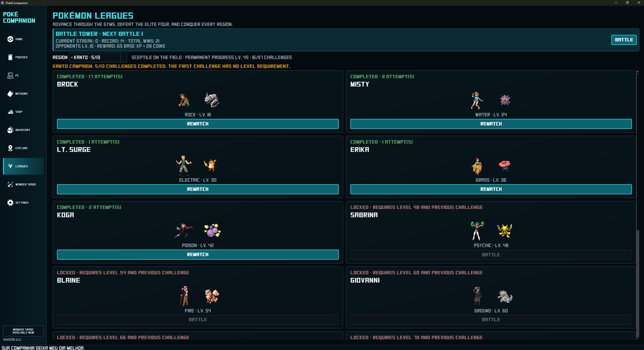Click the PC computer icon
Viewport: 644px width, 350px height.
(10, 75)
